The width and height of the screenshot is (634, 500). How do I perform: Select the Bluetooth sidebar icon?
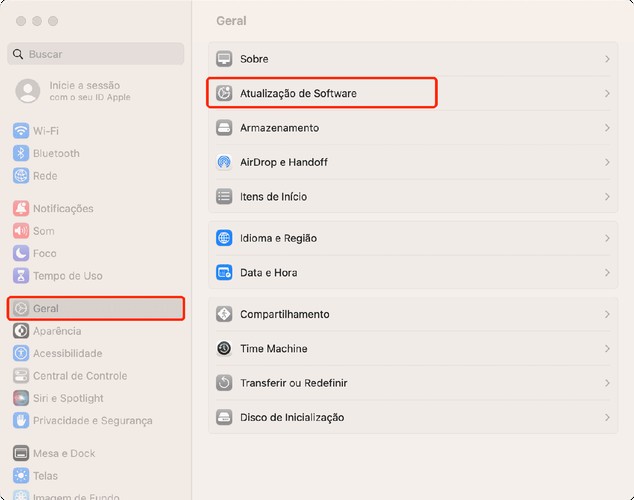coord(21,153)
